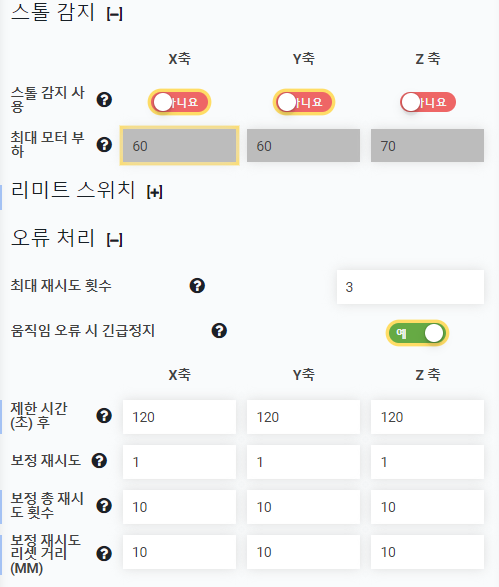Open help icon beside 제한 시간(초) 후
499x587 pixels.
[104, 416]
